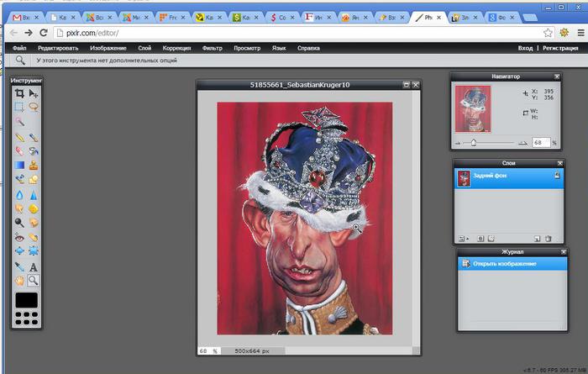The image size is (588, 374).
Task: Click the Navigator zoom-in large mountain icon
Action: pos(522,144)
